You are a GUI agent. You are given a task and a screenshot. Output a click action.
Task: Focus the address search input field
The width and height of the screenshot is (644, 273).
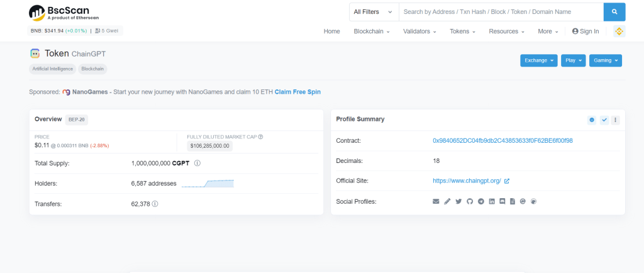point(501,12)
